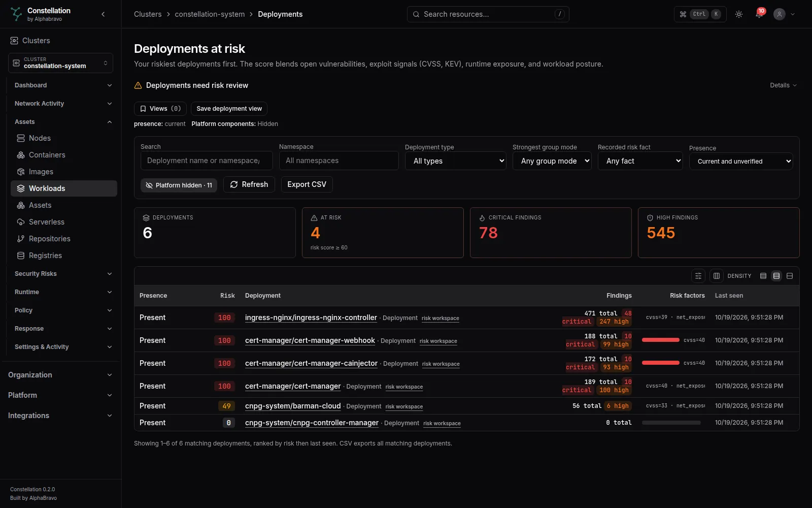Go to Images in the sidebar
This screenshot has width=812, height=508.
(63, 172)
